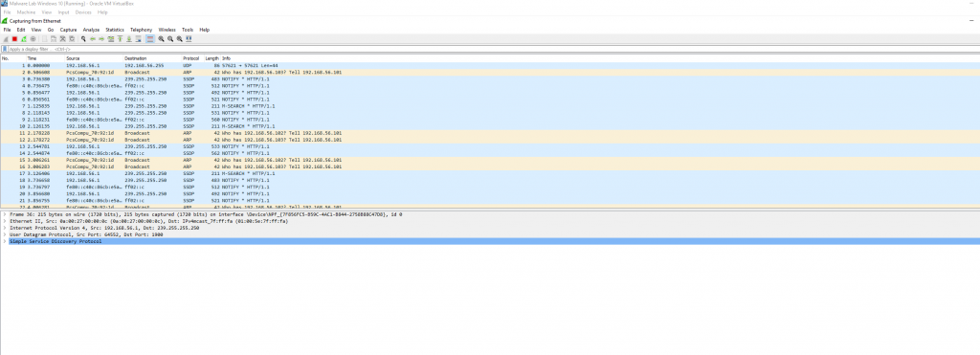The image size is (980, 355).
Task: Select packet 9 NOTIFY row length 560
Action: tap(490, 119)
